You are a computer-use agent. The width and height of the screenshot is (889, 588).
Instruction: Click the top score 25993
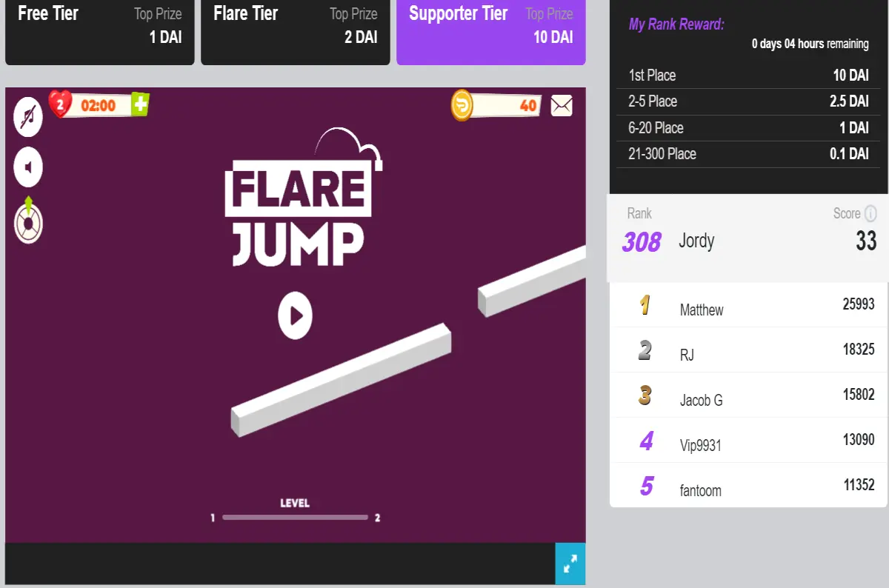tap(859, 304)
